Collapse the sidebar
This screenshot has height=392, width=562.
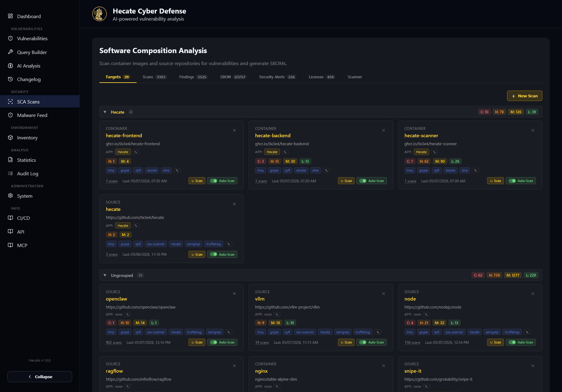pos(40,377)
